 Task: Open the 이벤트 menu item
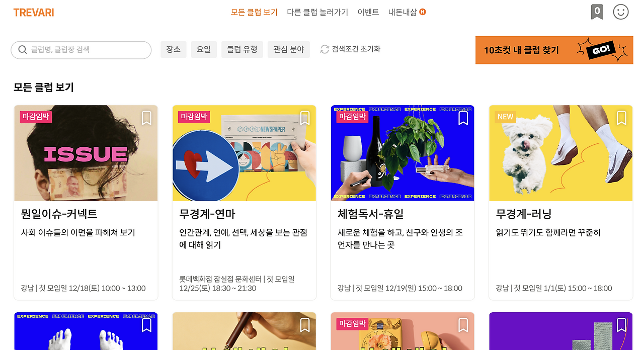pyautogui.click(x=368, y=12)
